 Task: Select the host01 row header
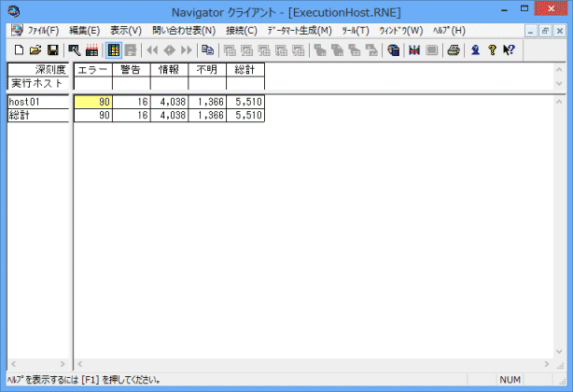[39, 103]
